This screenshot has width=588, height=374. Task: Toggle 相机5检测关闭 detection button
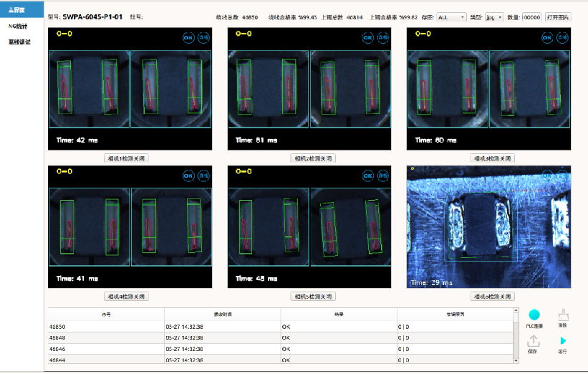click(x=314, y=296)
